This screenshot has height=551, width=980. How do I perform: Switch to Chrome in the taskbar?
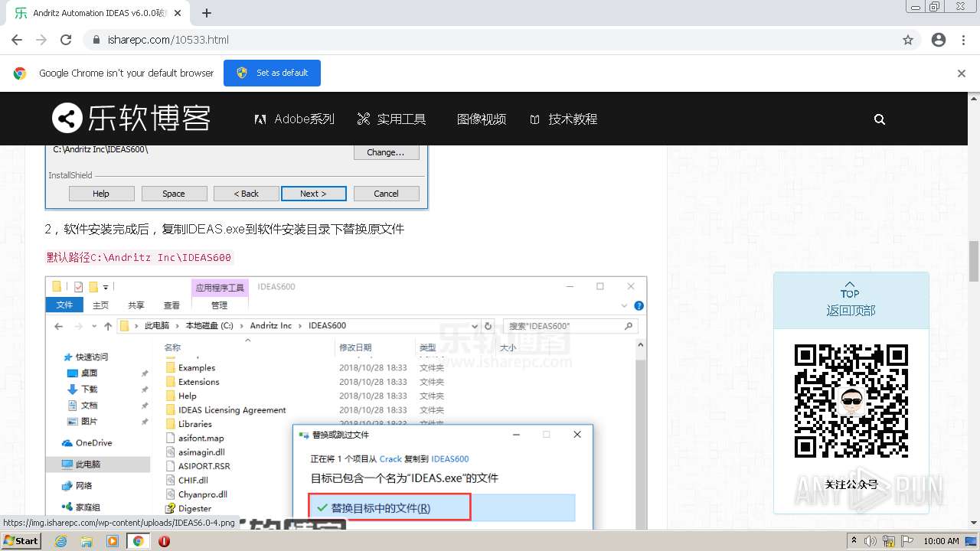pyautogui.click(x=138, y=540)
